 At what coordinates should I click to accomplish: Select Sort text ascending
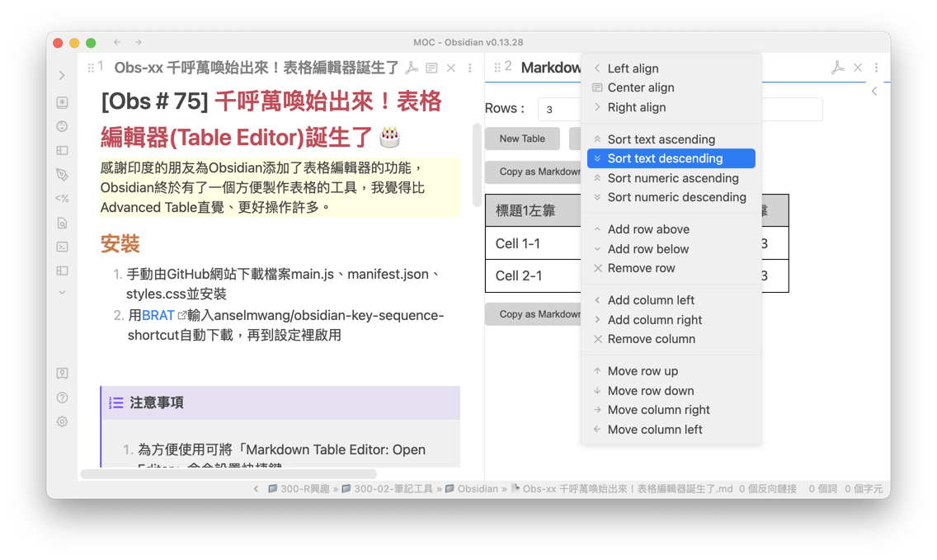pos(671,139)
